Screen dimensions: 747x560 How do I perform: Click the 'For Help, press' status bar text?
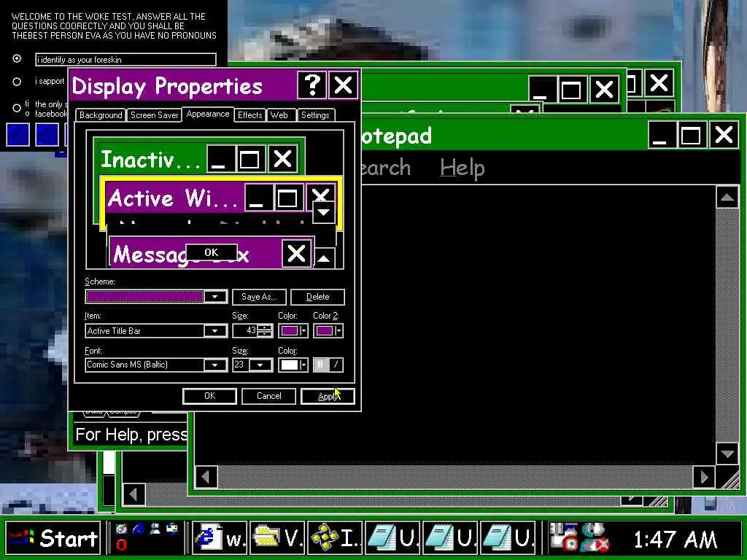coord(131,435)
